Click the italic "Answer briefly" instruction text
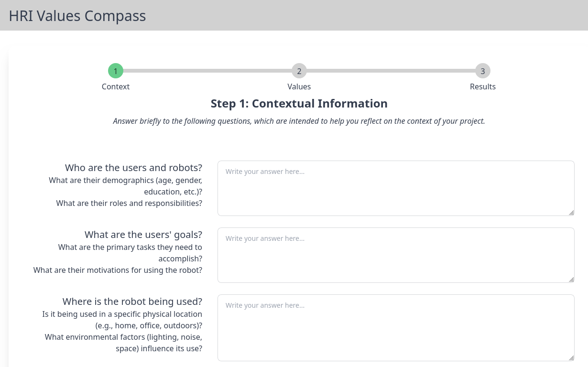Screen dimensions: 588x367 point(299,121)
